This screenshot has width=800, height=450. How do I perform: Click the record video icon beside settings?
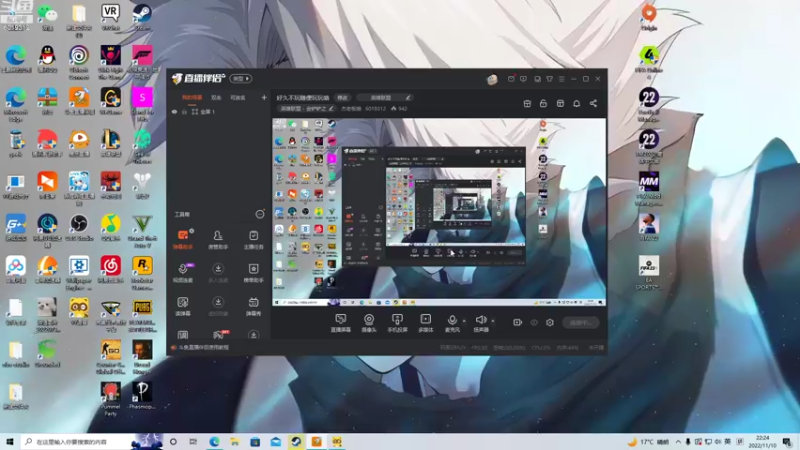point(517,322)
